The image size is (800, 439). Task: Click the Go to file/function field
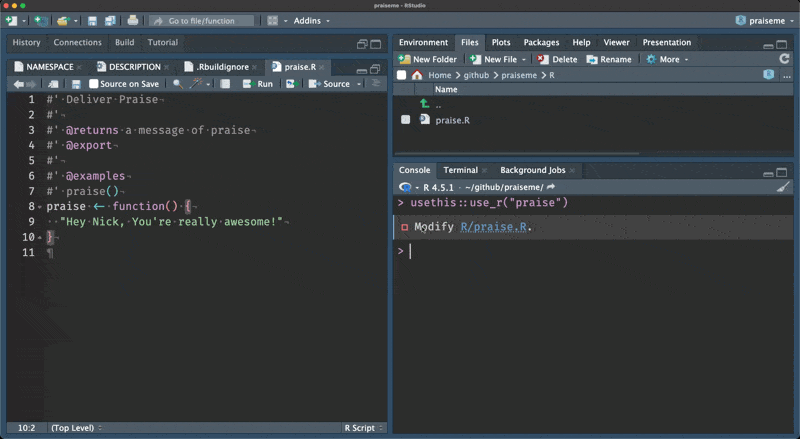pos(199,20)
